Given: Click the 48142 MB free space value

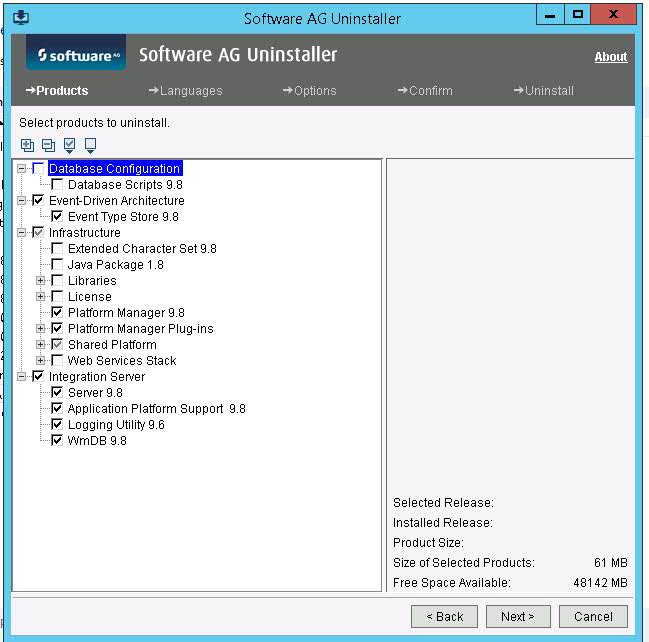Looking at the screenshot, I should (600, 582).
